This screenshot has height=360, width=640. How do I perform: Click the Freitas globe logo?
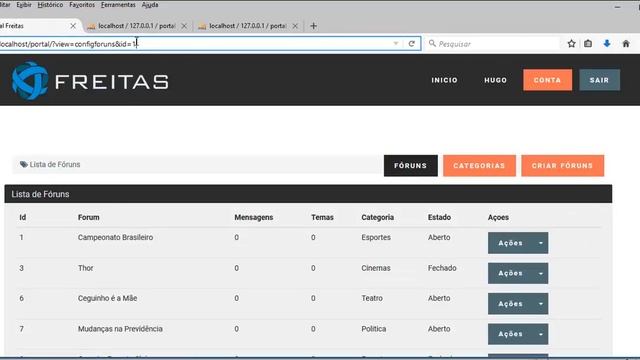pos(30,80)
